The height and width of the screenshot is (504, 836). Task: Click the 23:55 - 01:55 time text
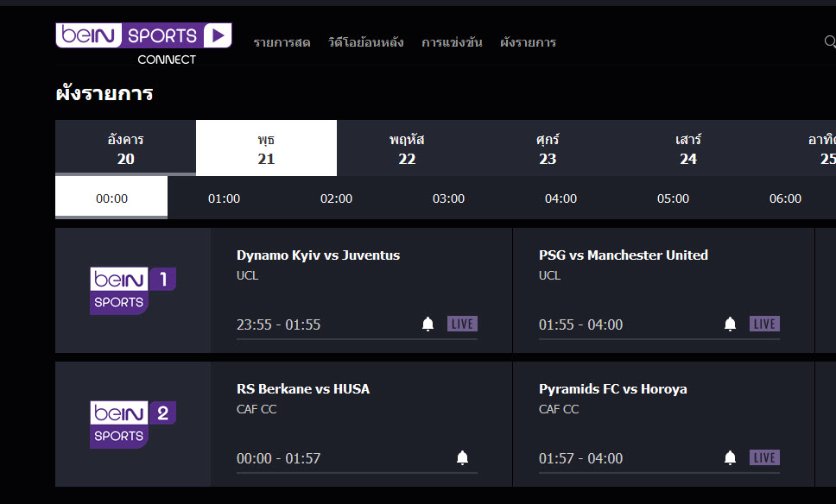pyautogui.click(x=279, y=324)
